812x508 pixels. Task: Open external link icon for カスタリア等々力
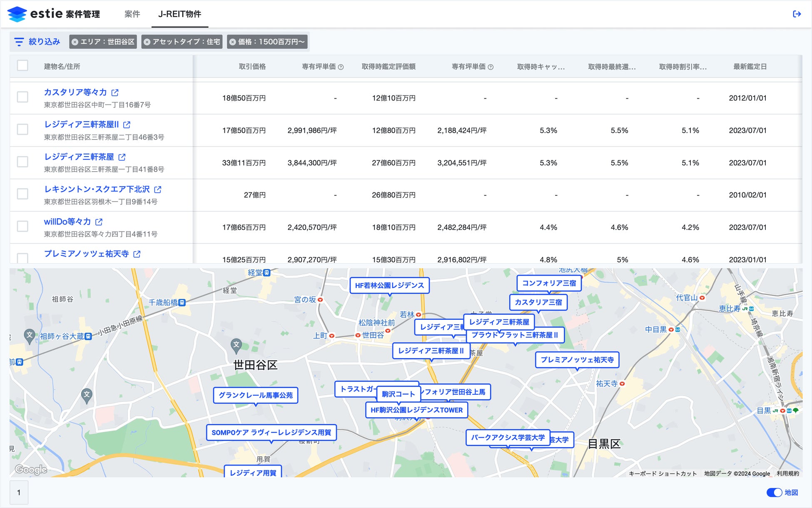[x=115, y=92]
